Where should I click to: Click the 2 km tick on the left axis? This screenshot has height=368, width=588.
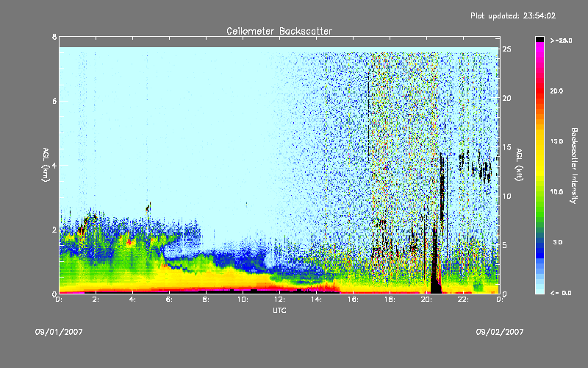[x=54, y=230]
